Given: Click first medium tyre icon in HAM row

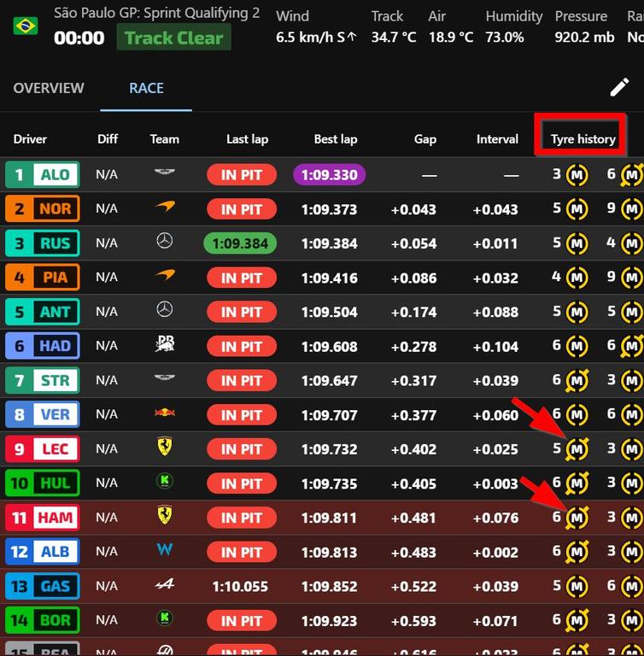Looking at the screenshot, I should (x=577, y=518).
